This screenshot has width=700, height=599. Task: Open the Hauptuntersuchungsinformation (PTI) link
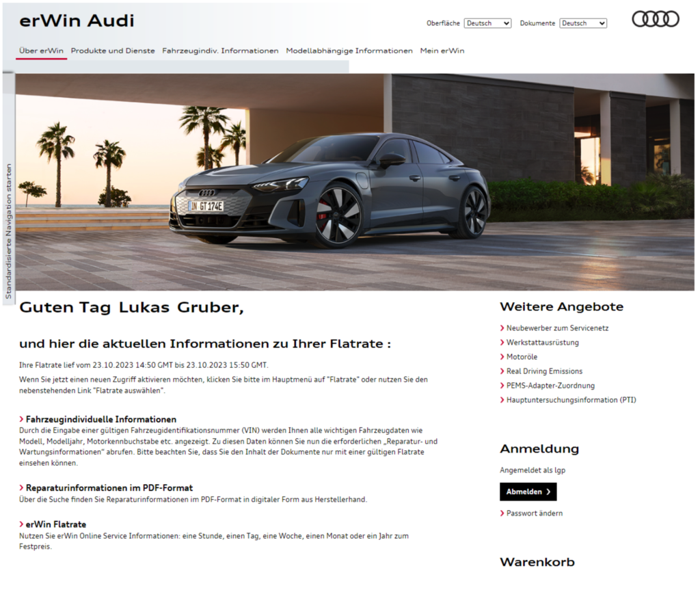(571, 400)
